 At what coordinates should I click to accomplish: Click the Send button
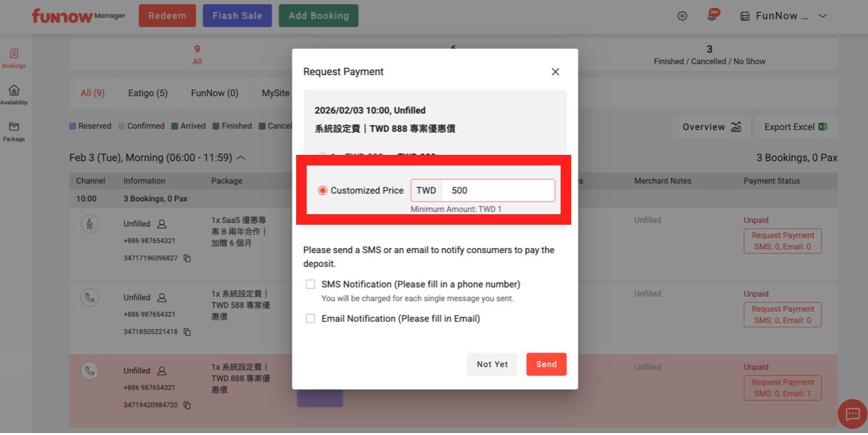pyautogui.click(x=546, y=364)
